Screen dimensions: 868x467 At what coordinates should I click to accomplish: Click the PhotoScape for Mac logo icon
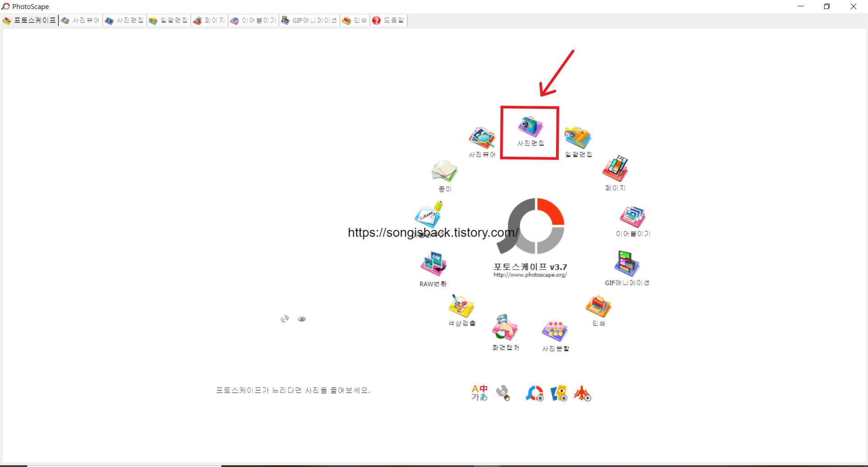(534, 393)
